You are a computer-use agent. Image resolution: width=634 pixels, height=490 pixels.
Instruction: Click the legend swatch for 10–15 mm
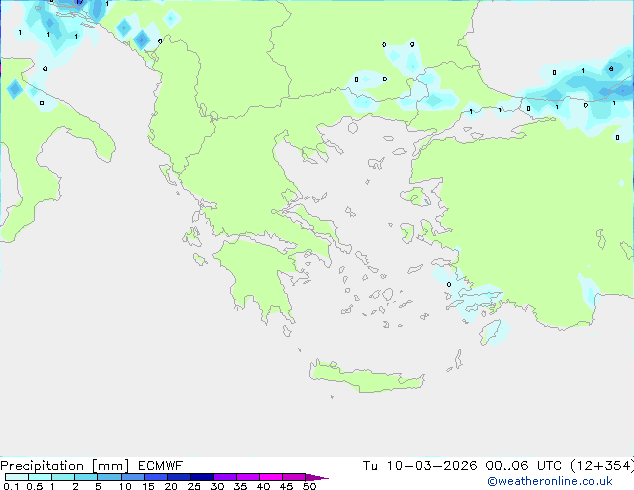(132, 477)
